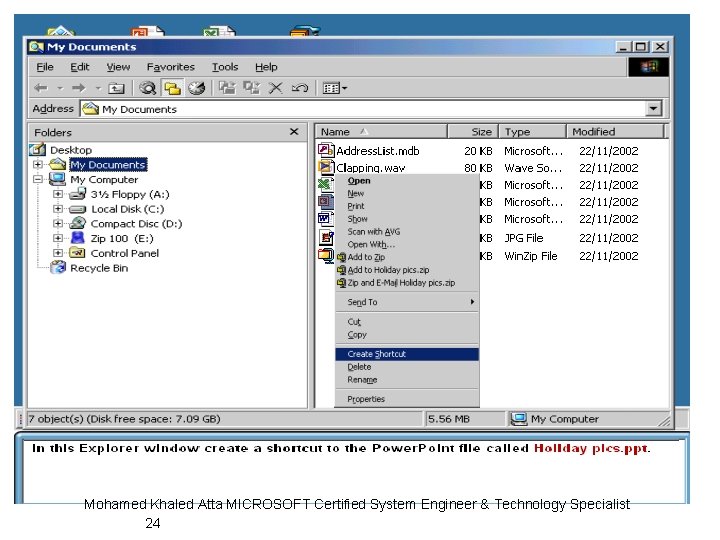Choose Properties in the context menu
Image resolution: width=720 pixels, height=540 pixels.
407,399
